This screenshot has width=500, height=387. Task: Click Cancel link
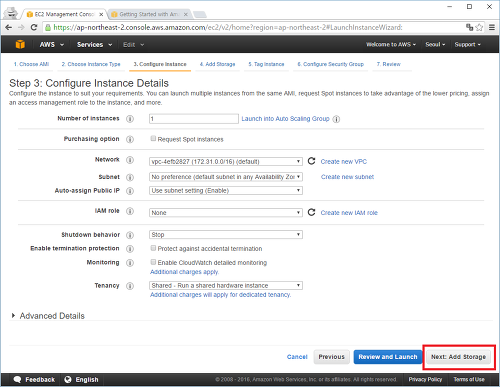click(297, 357)
